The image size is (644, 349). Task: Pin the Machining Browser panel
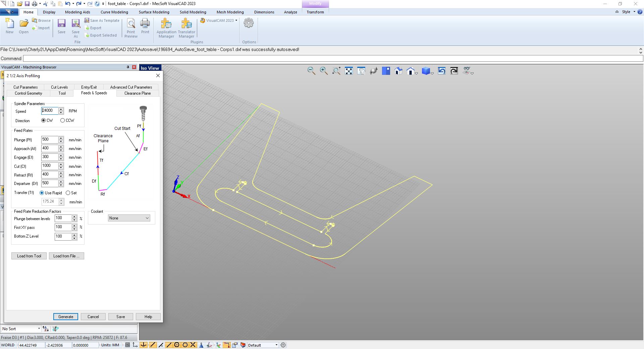click(128, 67)
